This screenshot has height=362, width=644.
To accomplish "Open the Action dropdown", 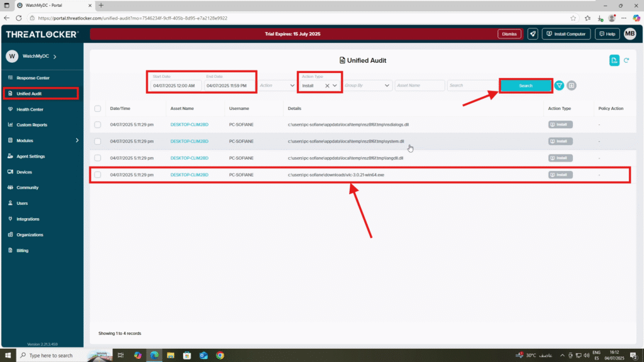I will (277, 85).
